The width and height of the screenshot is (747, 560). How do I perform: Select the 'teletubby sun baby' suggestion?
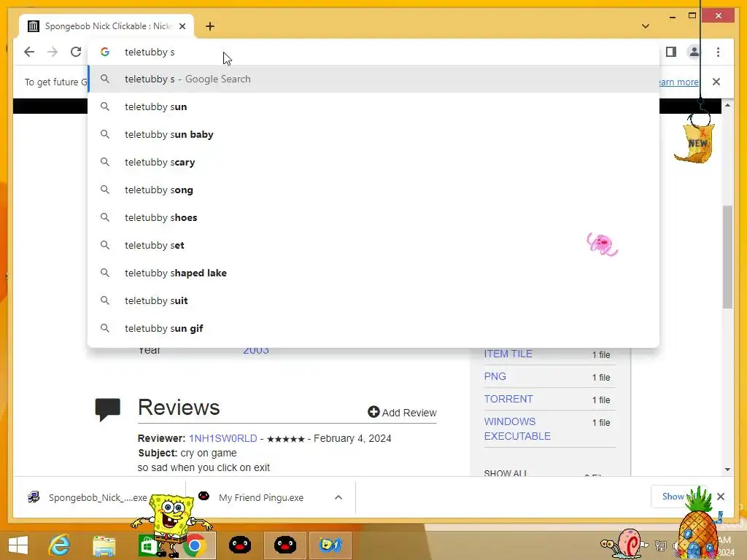click(373, 134)
